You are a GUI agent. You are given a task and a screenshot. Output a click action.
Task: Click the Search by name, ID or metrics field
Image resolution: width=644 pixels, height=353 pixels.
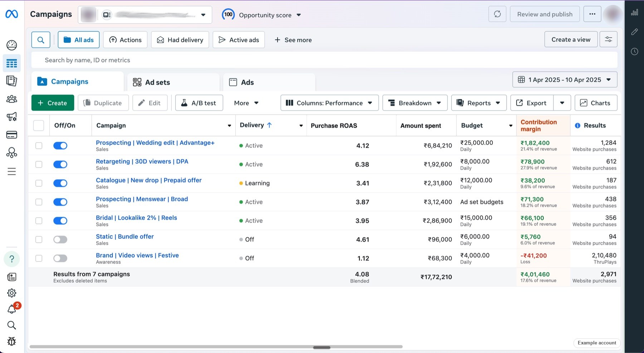click(325, 60)
